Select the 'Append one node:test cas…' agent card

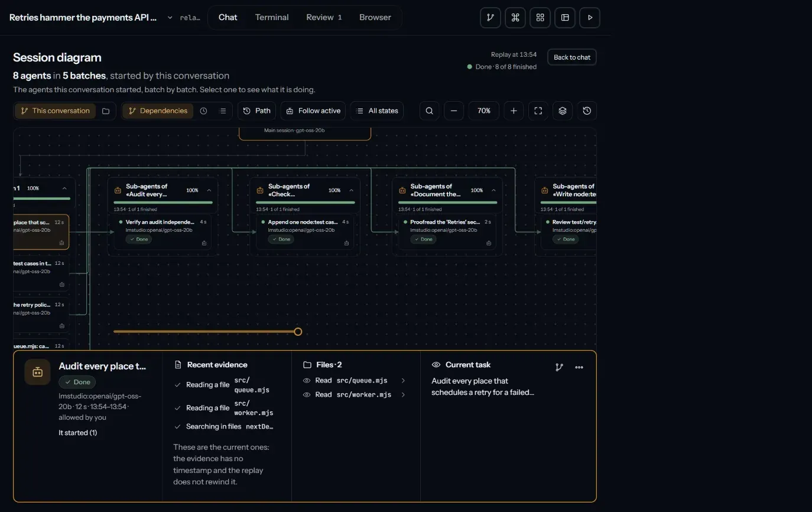(305, 232)
